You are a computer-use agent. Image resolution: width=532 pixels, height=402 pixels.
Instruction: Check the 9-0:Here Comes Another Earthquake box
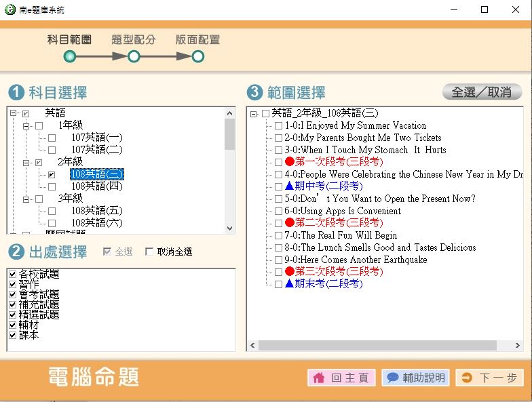pyautogui.click(x=278, y=260)
